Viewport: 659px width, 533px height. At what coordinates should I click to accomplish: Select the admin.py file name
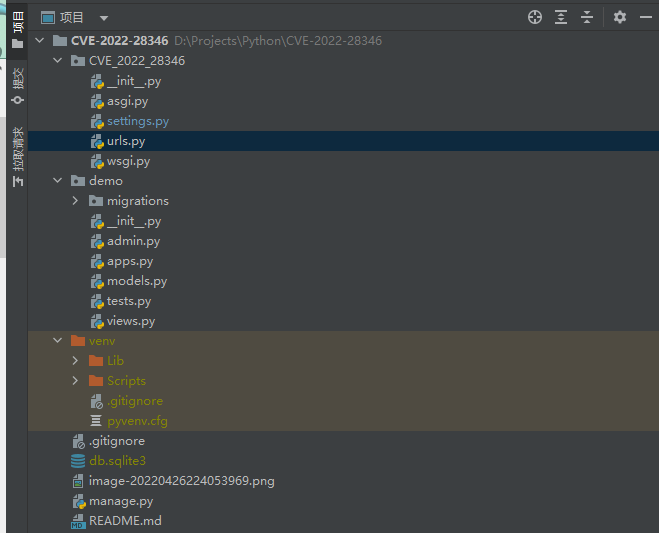point(133,241)
